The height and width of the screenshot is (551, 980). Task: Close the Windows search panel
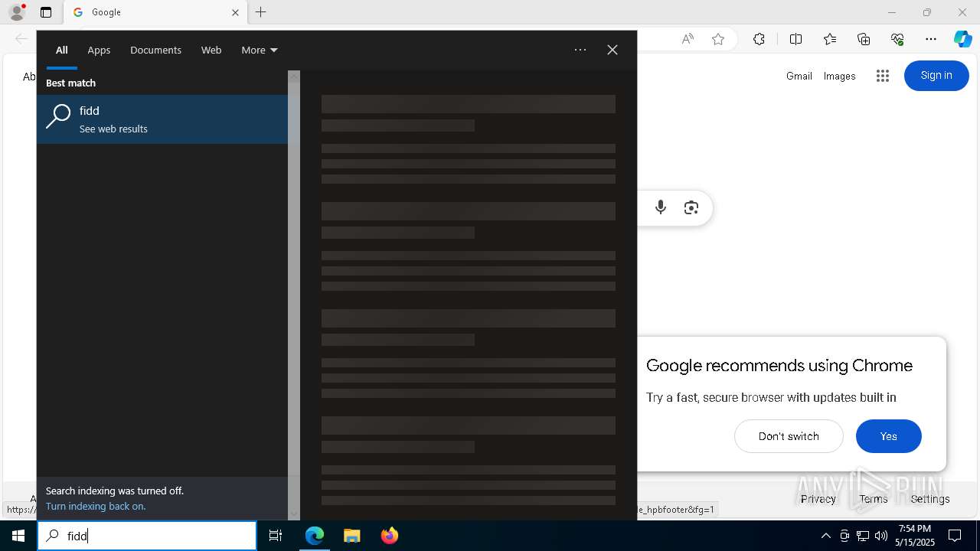612,51
